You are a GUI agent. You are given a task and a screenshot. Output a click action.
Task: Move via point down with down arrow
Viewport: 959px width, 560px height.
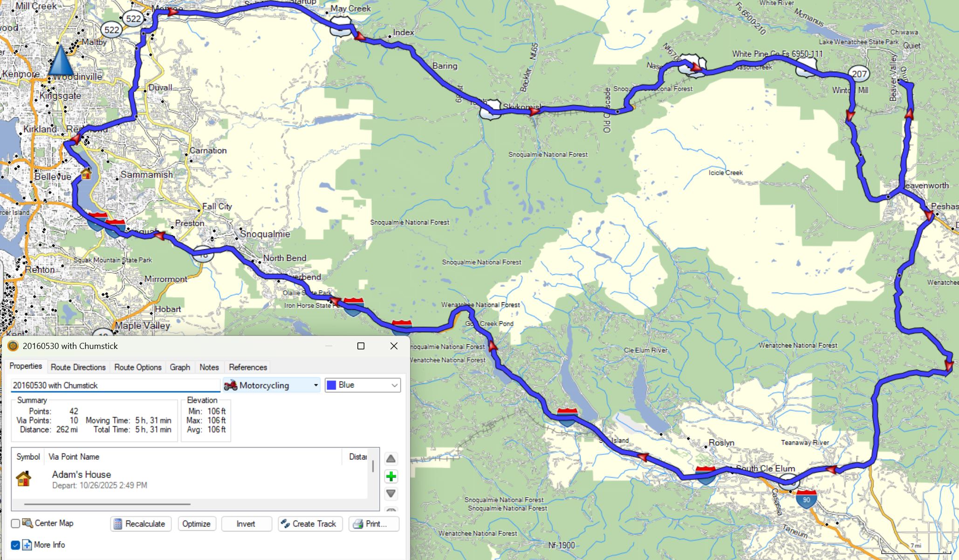(391, 493)
